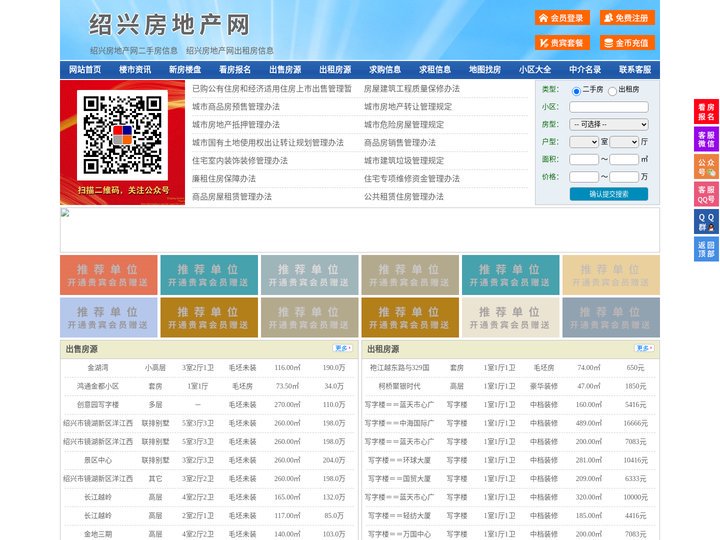Click the QQ群 sidebar icon

click(706, 222)
